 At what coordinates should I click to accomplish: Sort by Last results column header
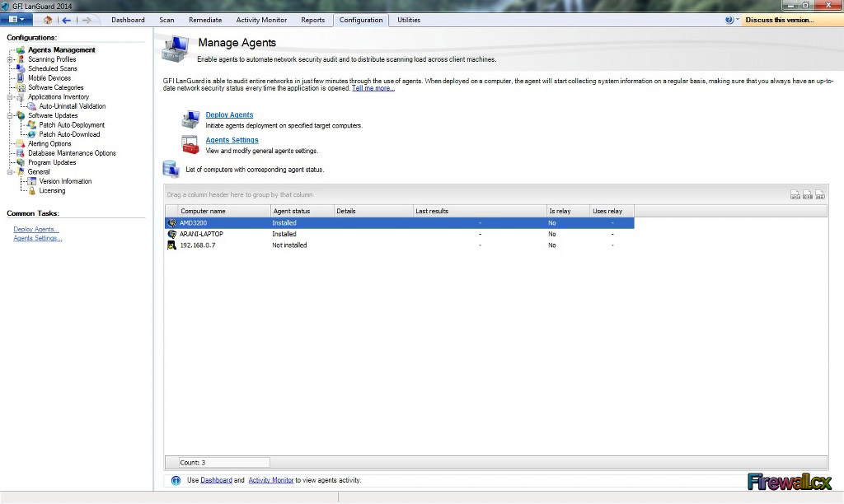tap(480, 211)
